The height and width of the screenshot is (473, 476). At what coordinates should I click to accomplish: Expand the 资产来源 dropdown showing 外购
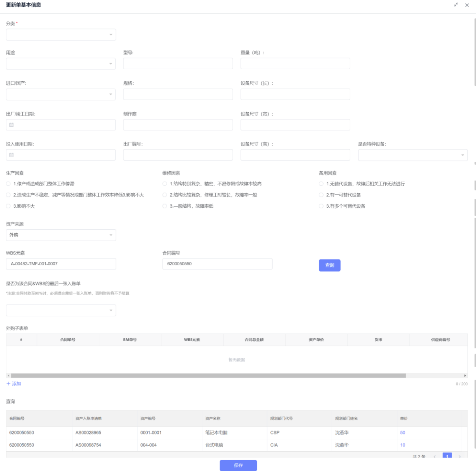pyautogui.click(x=61, y=235)
